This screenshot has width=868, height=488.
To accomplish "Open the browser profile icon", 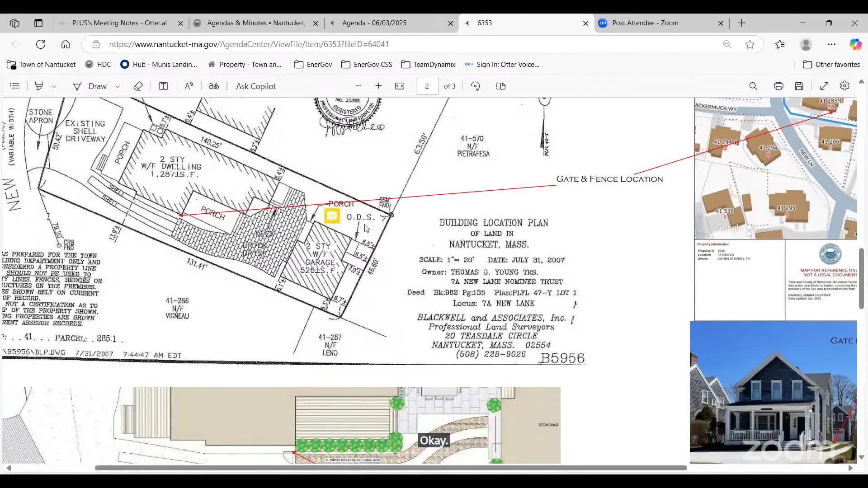I will pyautogui.click(x=806, y=44).
